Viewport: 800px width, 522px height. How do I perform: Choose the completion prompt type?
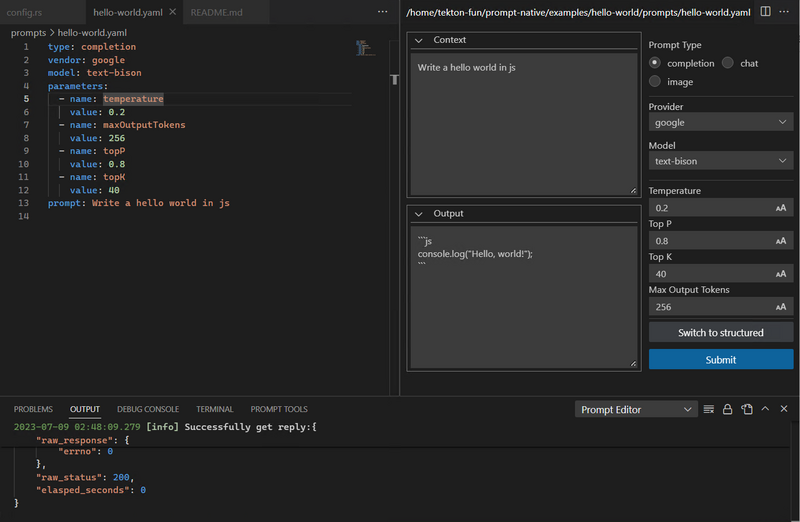(655, 63)
